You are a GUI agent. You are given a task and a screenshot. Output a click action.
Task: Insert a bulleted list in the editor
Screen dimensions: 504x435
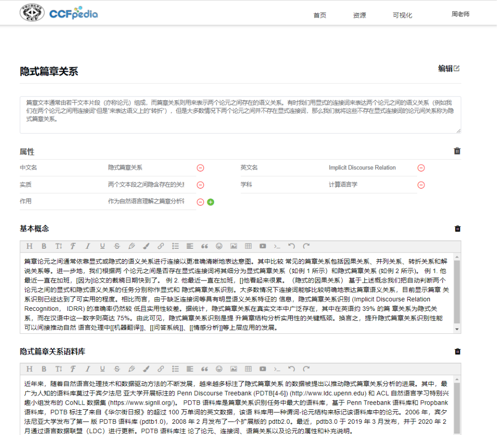click(x=175, y=246)
